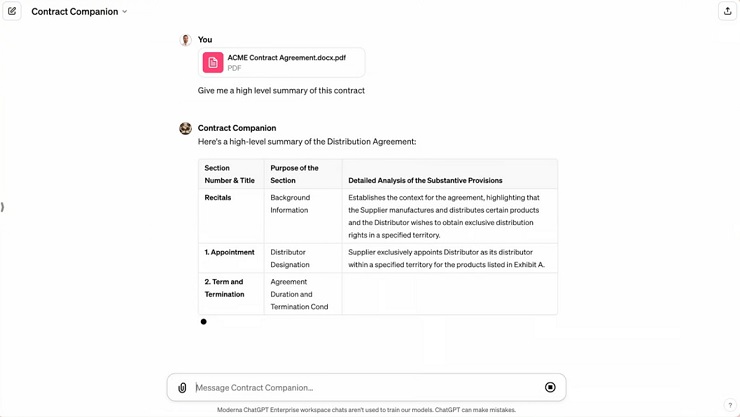This screenshot has width=740, height=417.
Task: Open the help question mark icon
Action: (730, 405)
